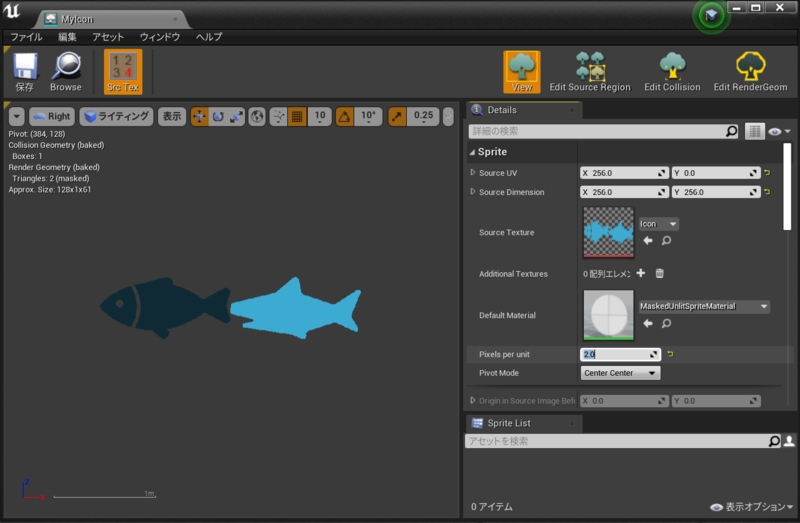Open 表示オプション view options in Sprite List
The height and width of the screenshot is (523, 800).
tap(752, 507)
